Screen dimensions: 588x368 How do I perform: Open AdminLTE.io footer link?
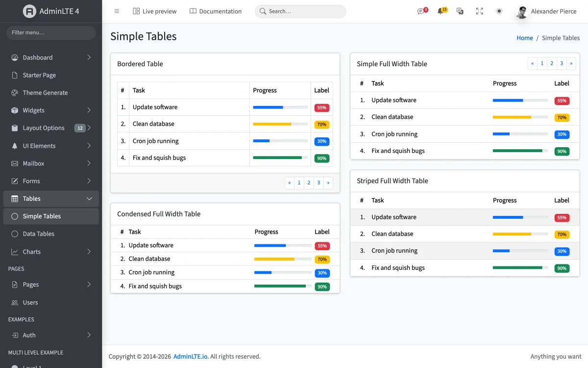tap(191, 357)
